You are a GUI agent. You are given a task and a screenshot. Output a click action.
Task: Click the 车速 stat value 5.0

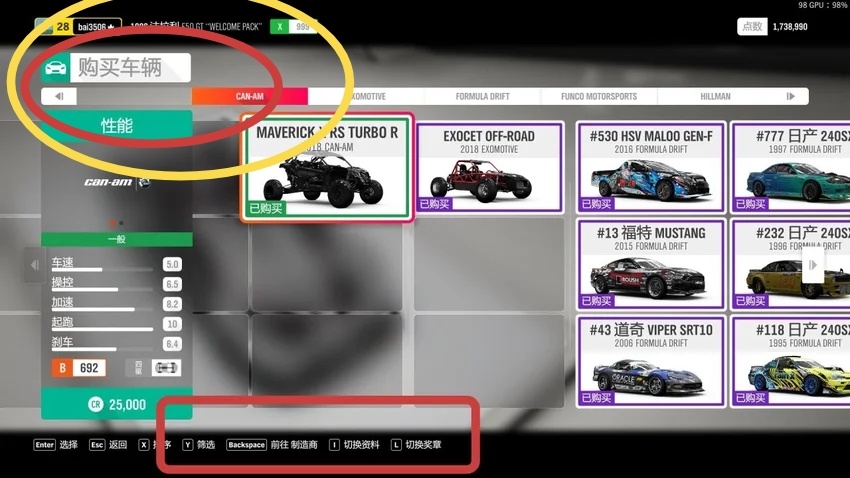point(172,264)
